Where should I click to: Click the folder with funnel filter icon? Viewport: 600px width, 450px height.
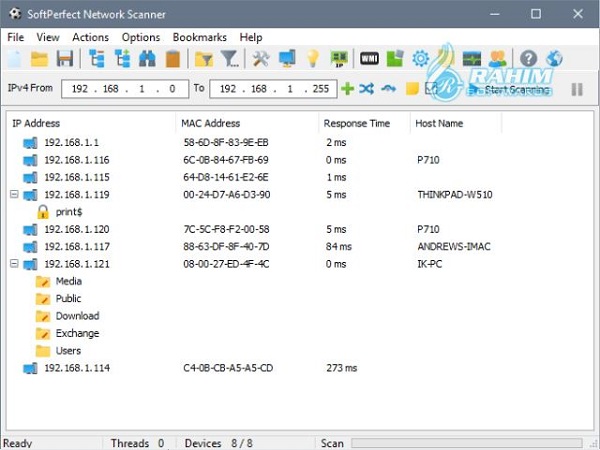[204, 60]
